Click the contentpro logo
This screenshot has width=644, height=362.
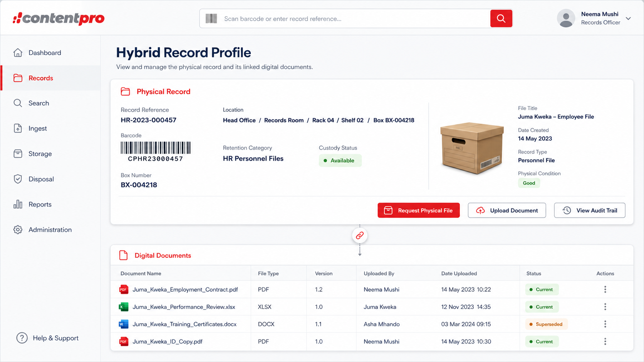pos(59,18)
